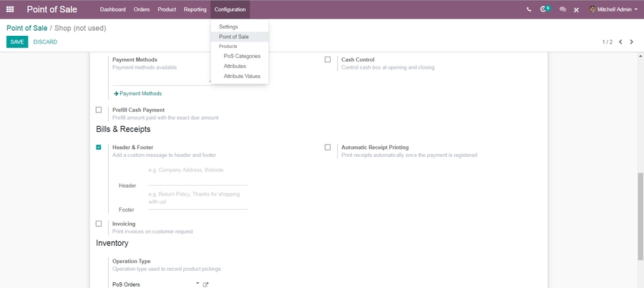
Task: Open the activities clock icon
Action: [x=545, y=9]
